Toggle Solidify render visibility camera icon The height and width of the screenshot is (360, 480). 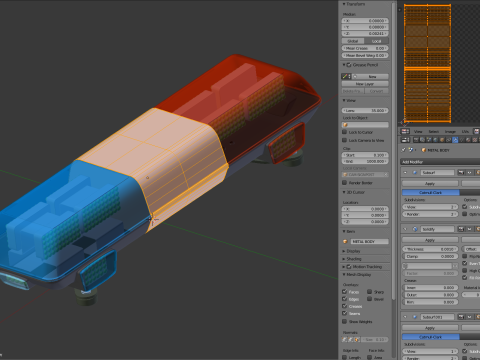461,229
